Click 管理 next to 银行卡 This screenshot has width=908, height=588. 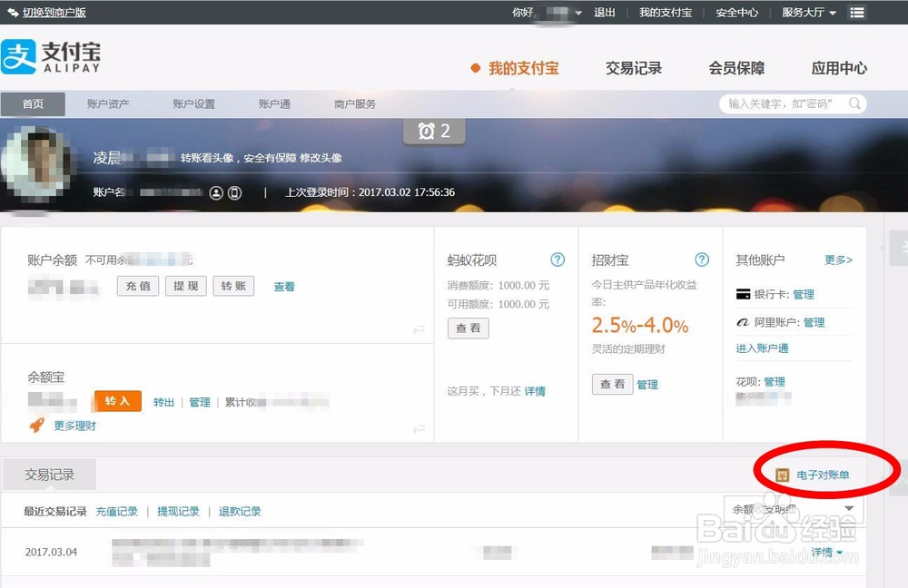tap(804, 295)
